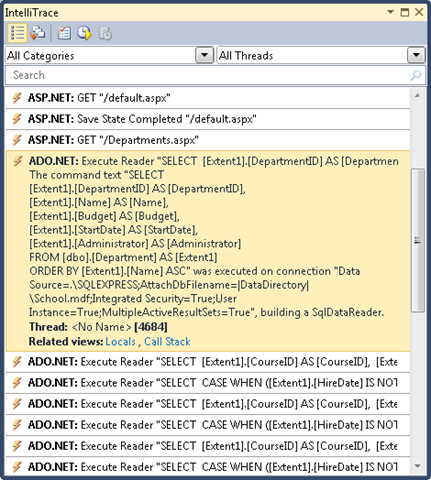Click the disabled save recording icon
431x480 pixels.
tap(105, 33)
